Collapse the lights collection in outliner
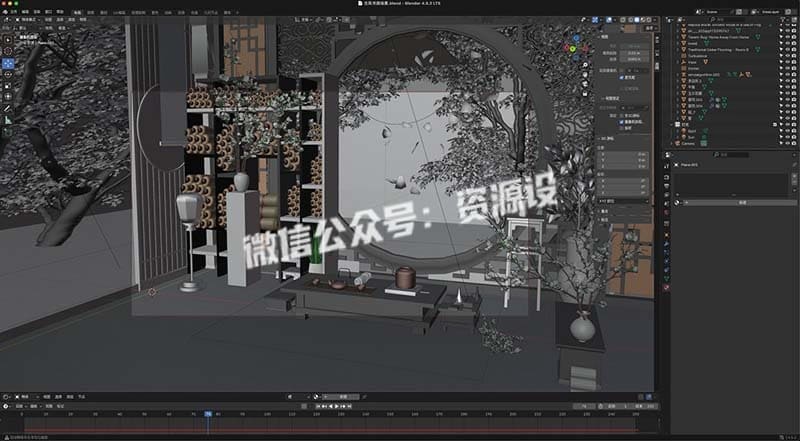This screenshot has width=800, height=441. (671, 124)
